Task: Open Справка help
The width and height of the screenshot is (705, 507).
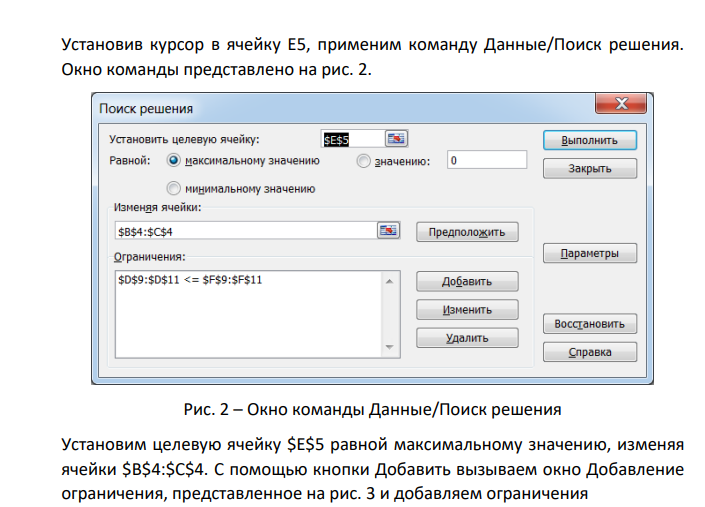Action: coord(590,352)
